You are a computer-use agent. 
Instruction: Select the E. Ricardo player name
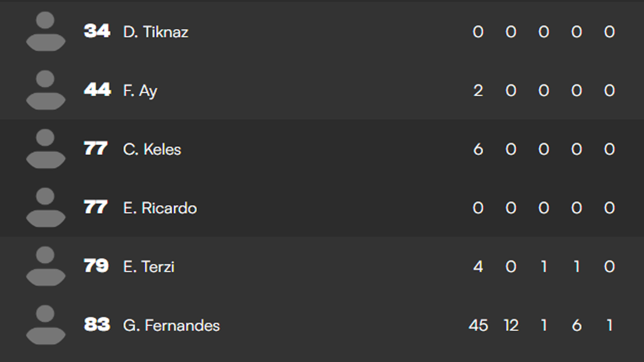(159, 208)
